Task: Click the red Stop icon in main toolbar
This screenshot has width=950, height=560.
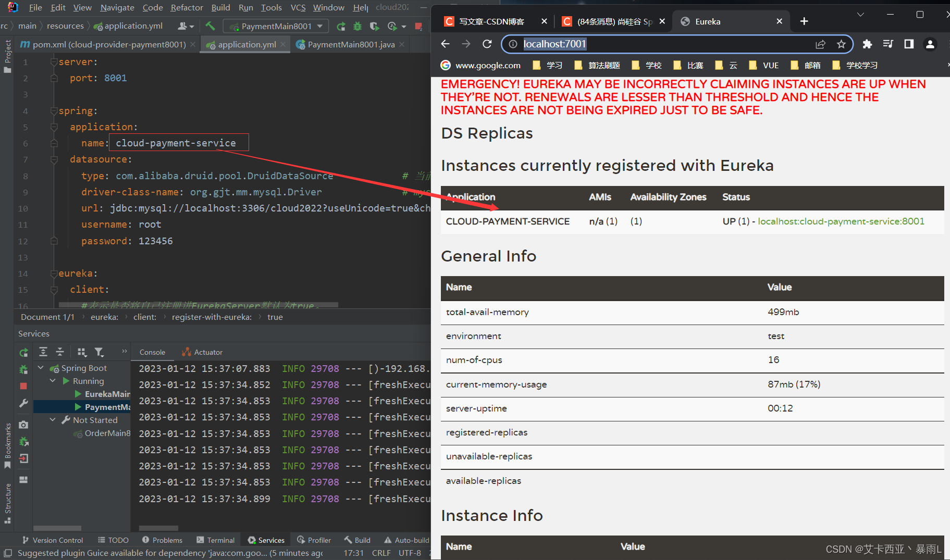Action: (418, 26)
